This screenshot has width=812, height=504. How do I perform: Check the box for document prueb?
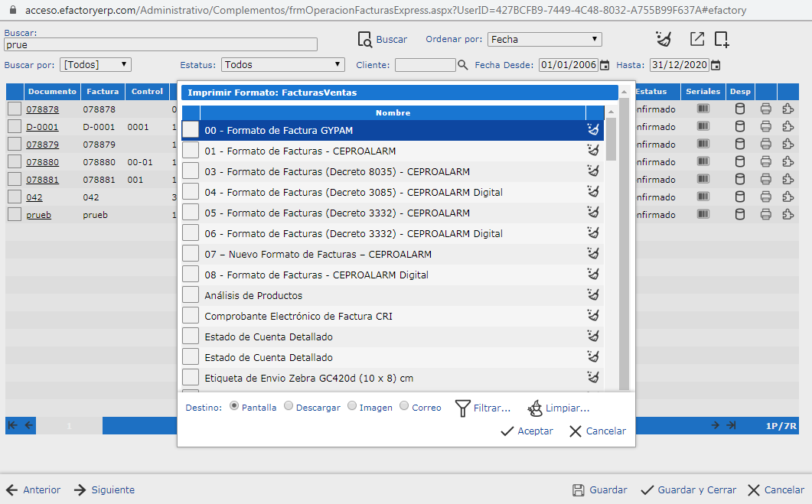tap(15, 214)
